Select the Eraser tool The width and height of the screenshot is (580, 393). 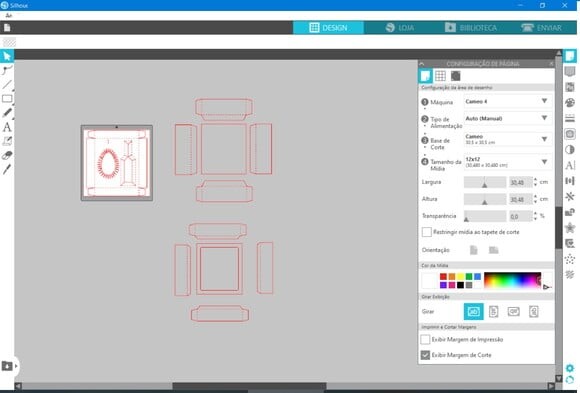tap(7, 155)
